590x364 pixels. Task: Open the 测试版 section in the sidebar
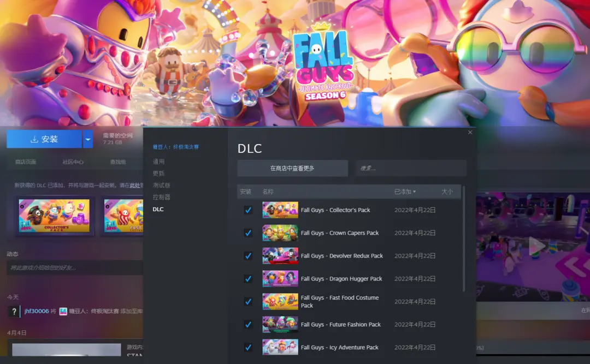click(x=161, y=186)
